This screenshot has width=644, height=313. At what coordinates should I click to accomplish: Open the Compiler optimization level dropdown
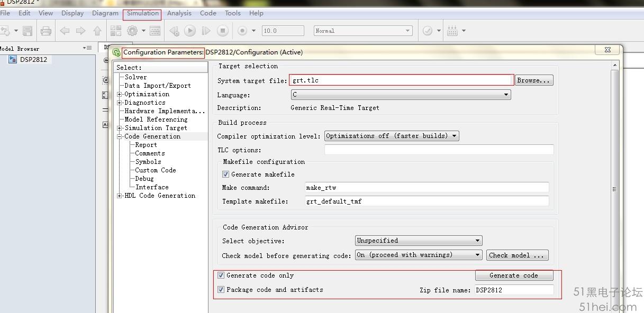click(392, 136)
